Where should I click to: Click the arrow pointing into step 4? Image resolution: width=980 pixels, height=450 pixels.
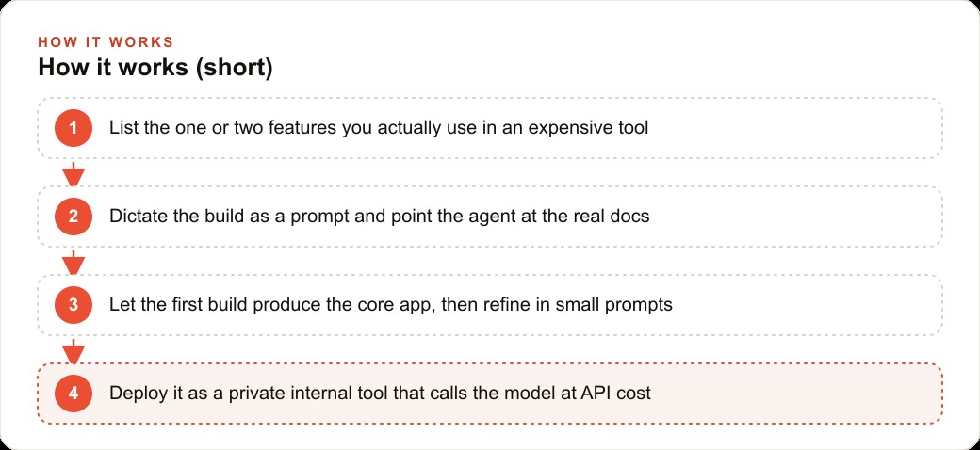73,351
